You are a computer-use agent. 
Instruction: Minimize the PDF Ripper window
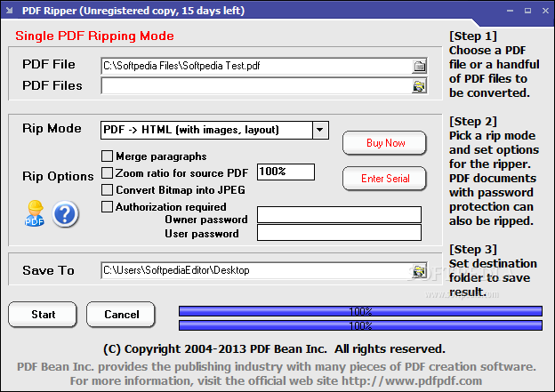point(510,11)
